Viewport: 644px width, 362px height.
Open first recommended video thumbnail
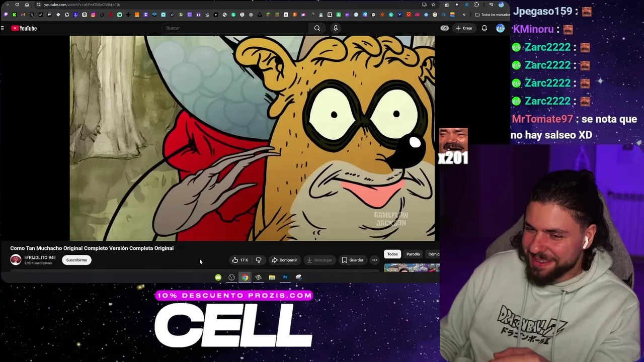412,267
